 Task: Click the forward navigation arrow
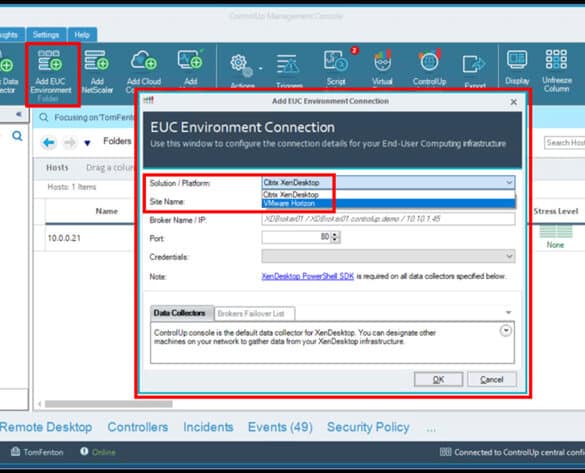pyautogui.click(x=70, y=142)
